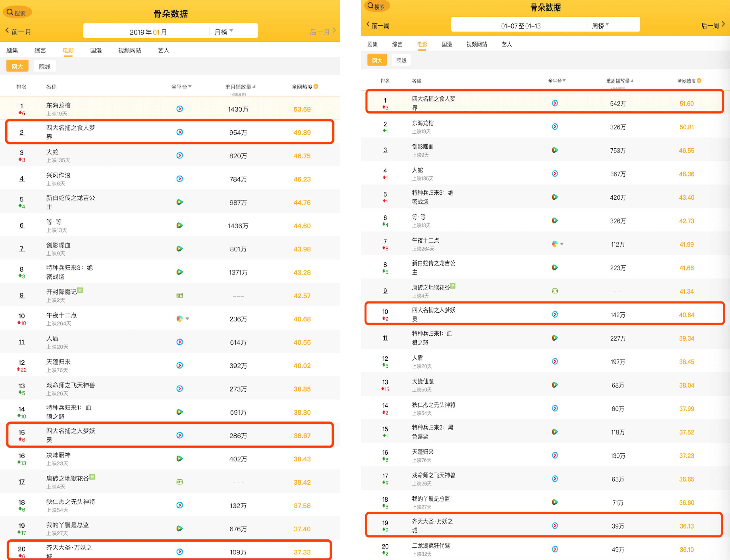The height and width of the screenshot is (560, 730).
Task: Switch to 院线 in the right panel
Action: point(401,60)
